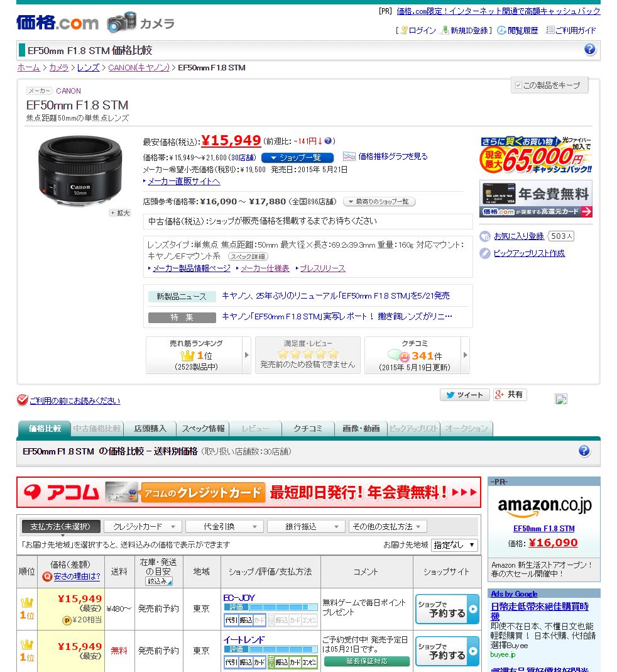
Task: Click the pickup list pencil icon
Action: coord(485,253)
